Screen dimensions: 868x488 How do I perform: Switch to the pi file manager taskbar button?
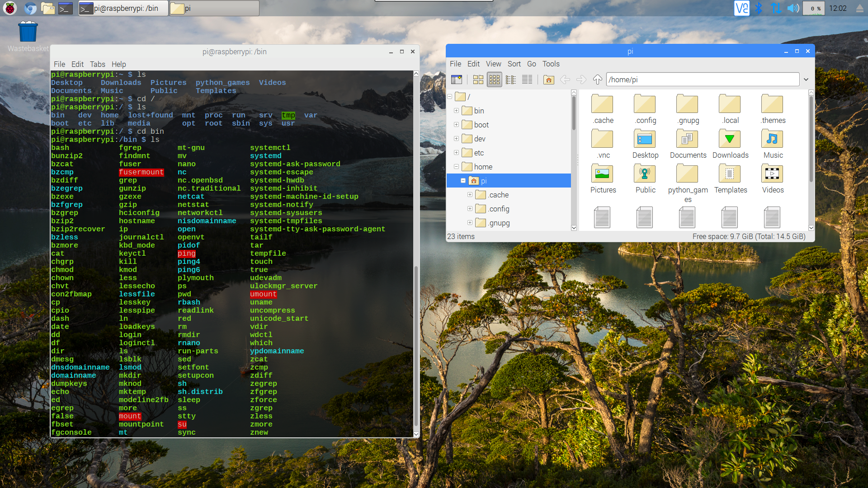coord(214,8)
